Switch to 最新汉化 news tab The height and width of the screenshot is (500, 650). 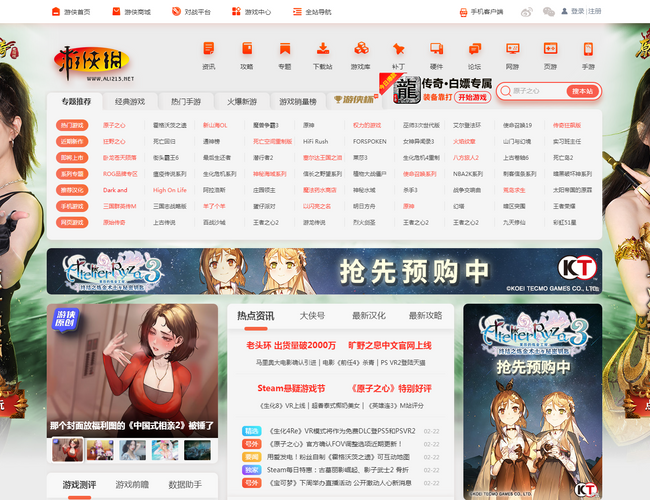(x=368, y=315)
